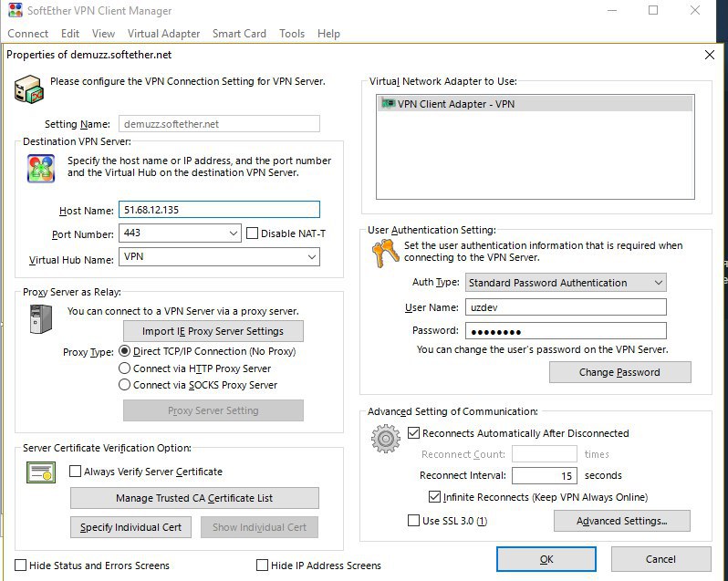Click the Password field

pos(566,331)
